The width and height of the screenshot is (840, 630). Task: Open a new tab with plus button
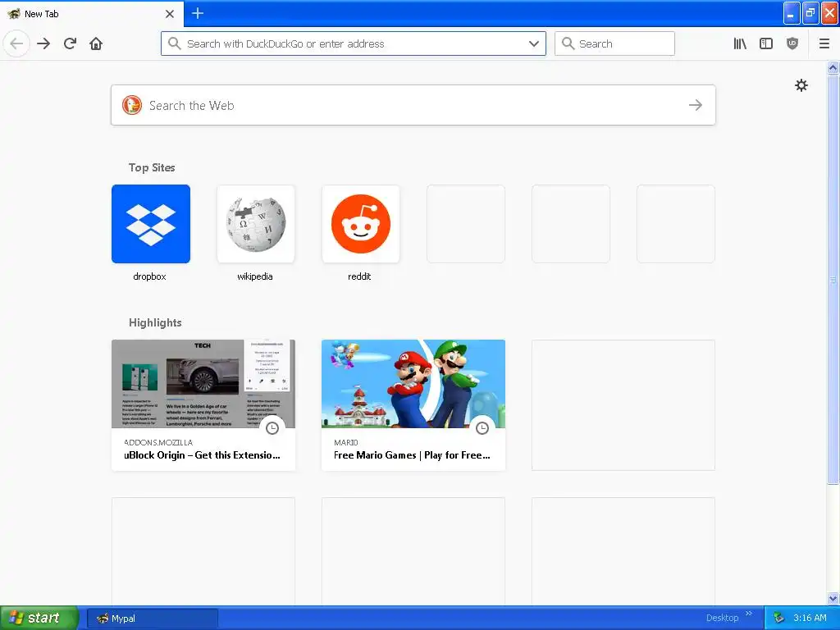click(x=197, y=13)
